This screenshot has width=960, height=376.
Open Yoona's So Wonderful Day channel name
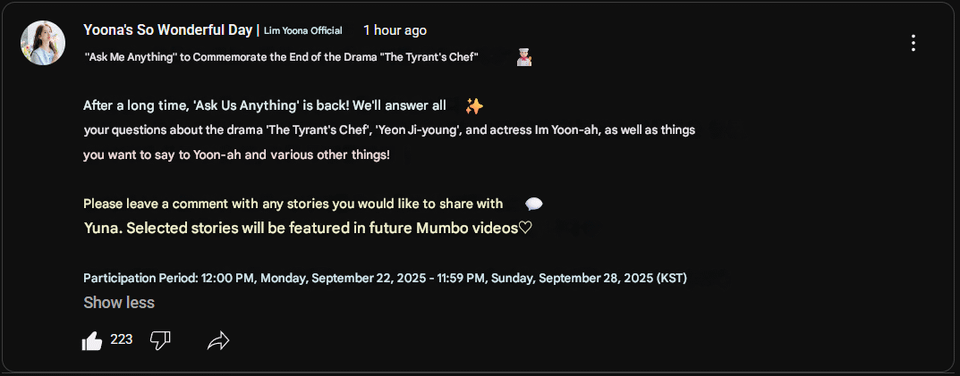coord(168,30)
